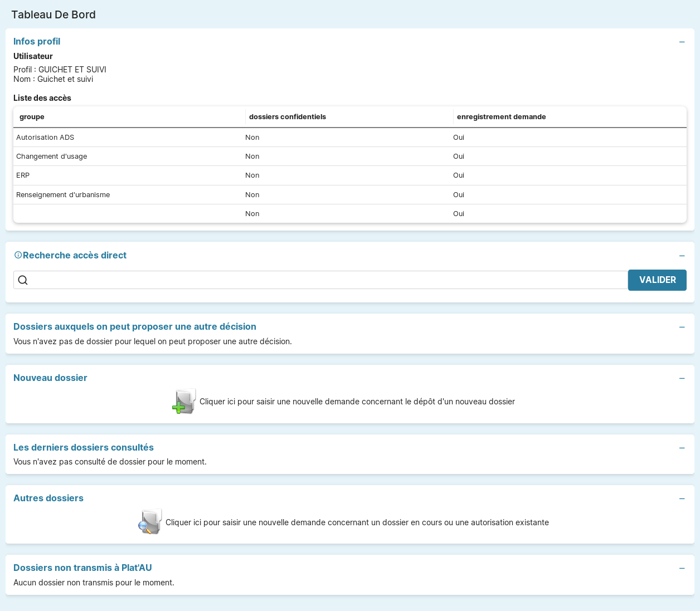Collapse the Autres dossiers widget

click(x=682, y=499)
